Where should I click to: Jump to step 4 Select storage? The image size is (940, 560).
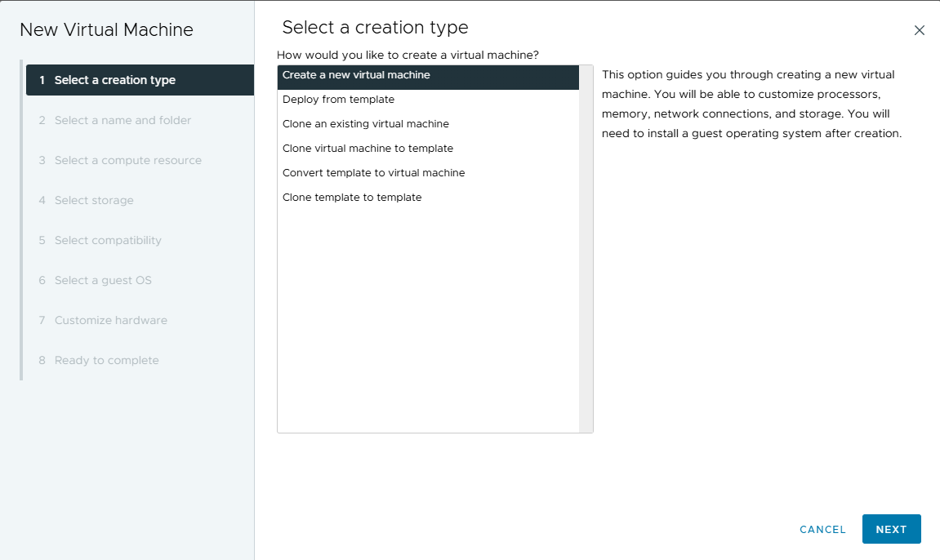94,200
